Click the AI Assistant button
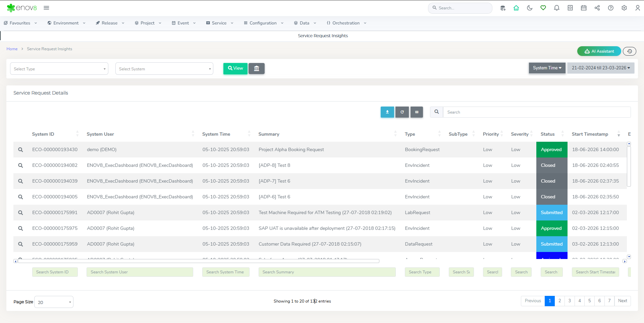 pyautogui.click(x=599, y=51)
